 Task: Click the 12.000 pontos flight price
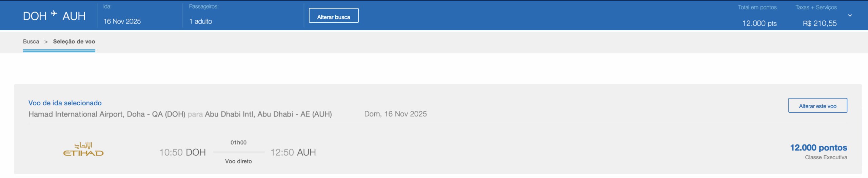[x=818, y=148]
